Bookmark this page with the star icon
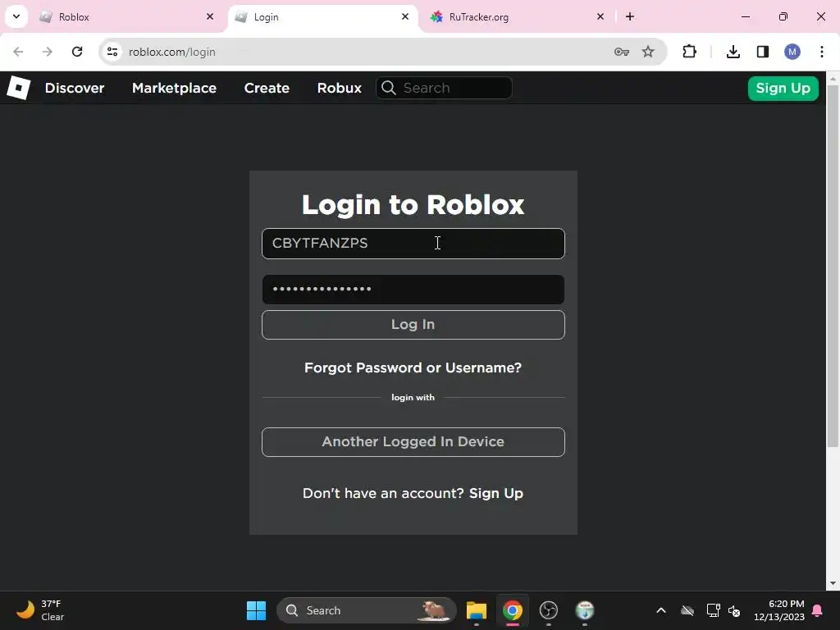 click(x=648, y=52)
